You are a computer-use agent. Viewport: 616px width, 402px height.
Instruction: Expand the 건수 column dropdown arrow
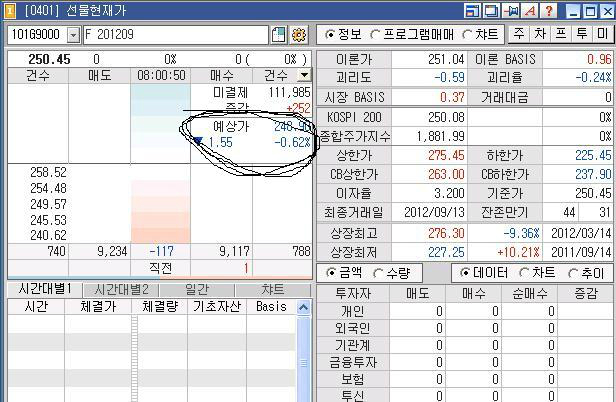[x=304, y=76]
